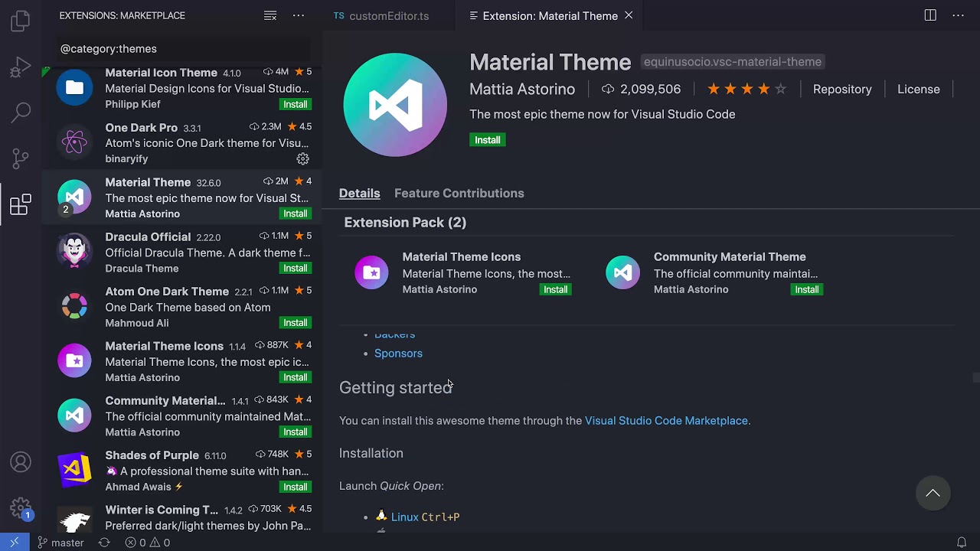Screen dimensions: 980x551
Task: Click the Extension Pack (2) heading
Action: tap(405, 222)
